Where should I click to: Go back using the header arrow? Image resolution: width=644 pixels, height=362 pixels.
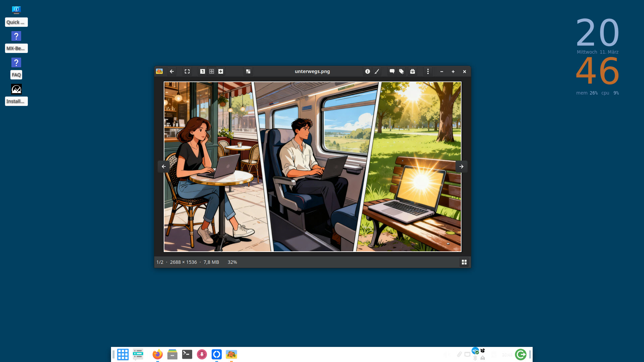172,71
